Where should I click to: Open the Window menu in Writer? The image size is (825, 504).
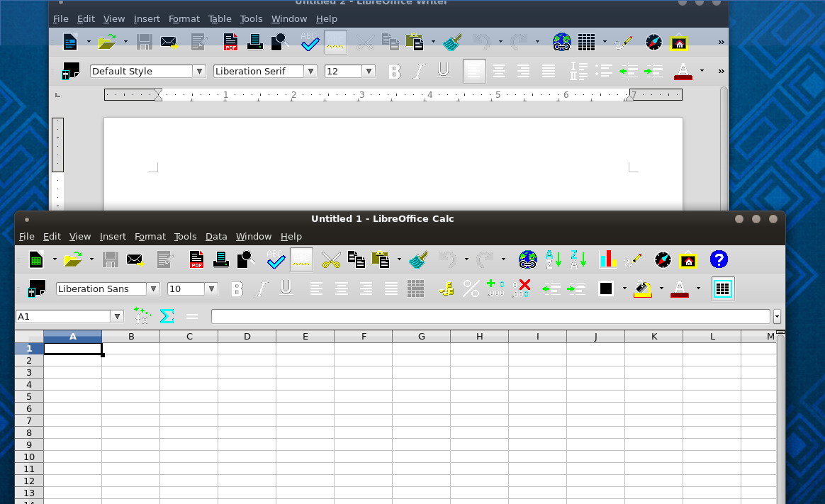click(x=289, y=19)
